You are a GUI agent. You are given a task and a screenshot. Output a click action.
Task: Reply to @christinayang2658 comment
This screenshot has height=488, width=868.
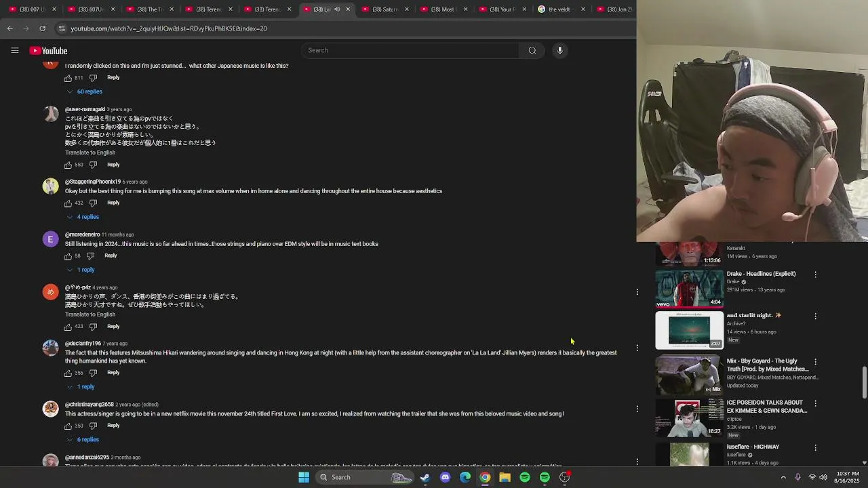point(113,426)
